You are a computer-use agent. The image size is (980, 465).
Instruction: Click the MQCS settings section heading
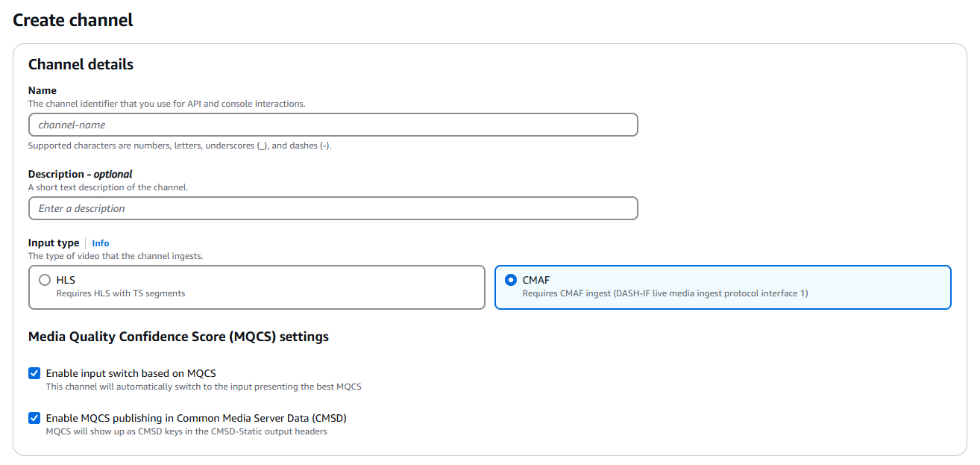[178, 337]
